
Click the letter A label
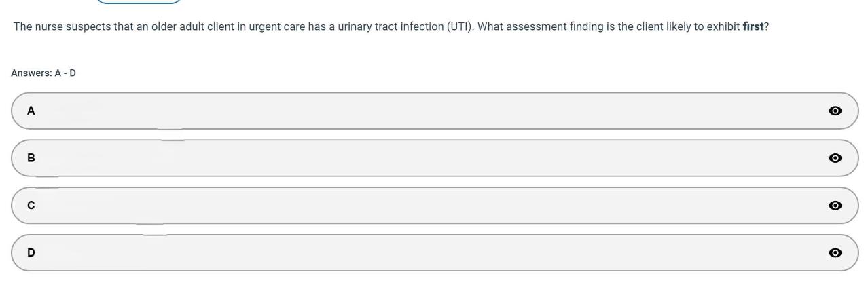coord(31,111)
